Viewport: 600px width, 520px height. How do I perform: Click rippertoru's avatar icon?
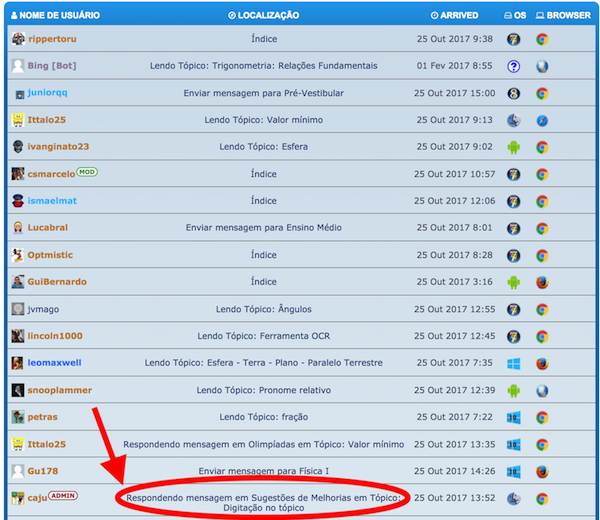pos(18,39)
